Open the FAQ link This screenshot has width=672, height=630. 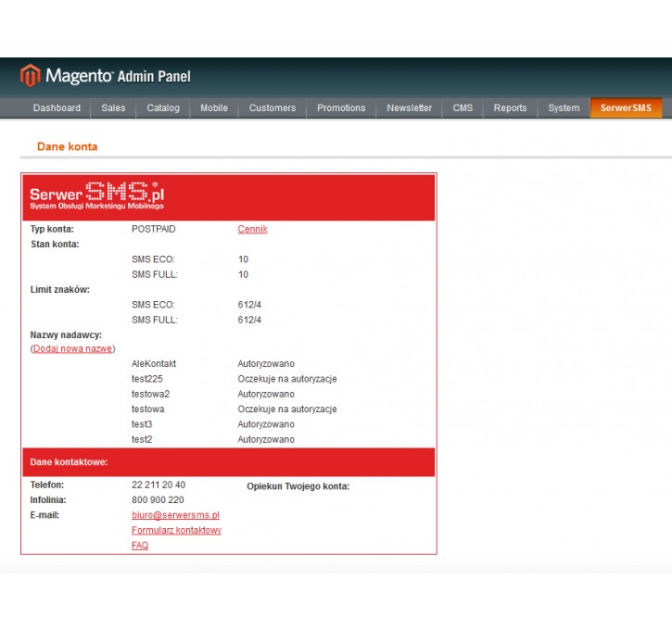[140, 545]
